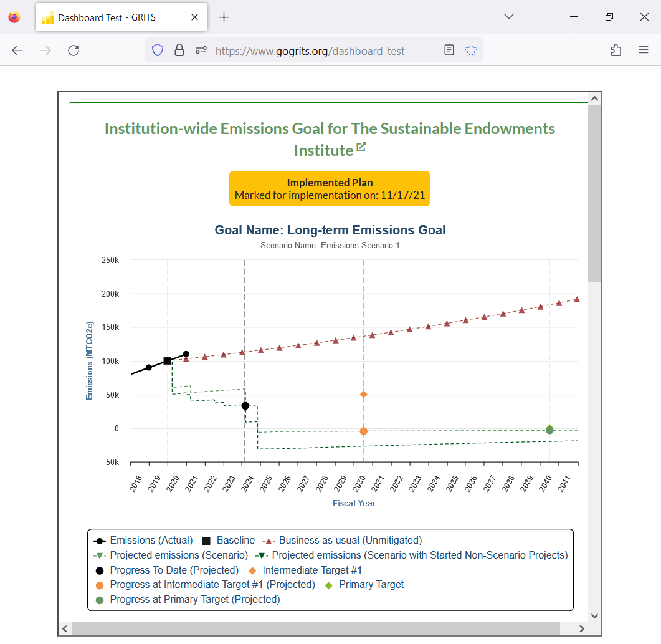Toggle reader view icon
This screenshot has height=644, width=661.
[449, 50]
